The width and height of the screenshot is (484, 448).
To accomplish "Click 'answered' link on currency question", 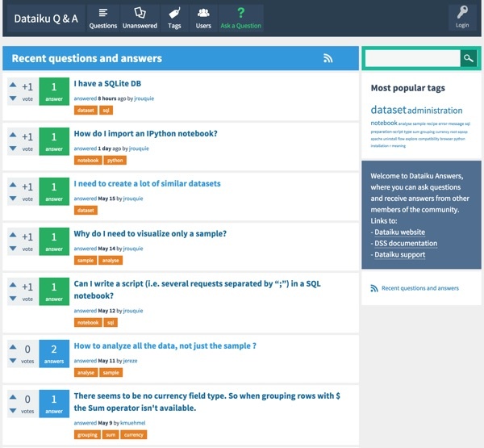I will click(86, 423).
